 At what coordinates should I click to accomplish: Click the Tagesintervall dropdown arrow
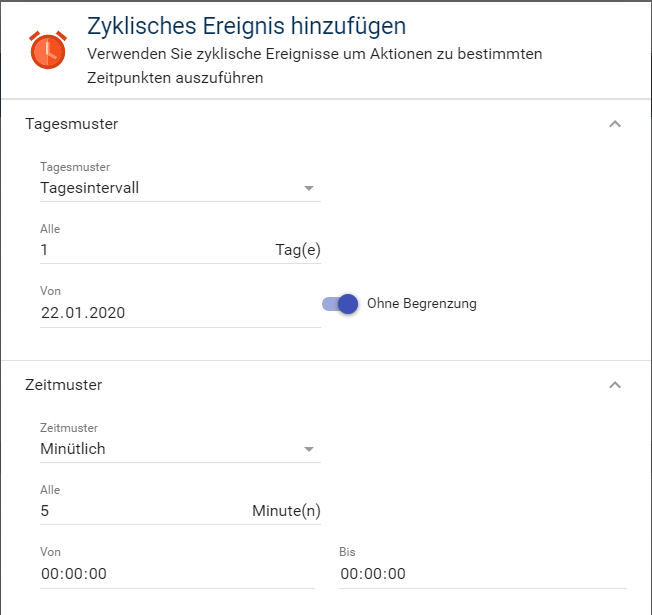tap(309, 188)
